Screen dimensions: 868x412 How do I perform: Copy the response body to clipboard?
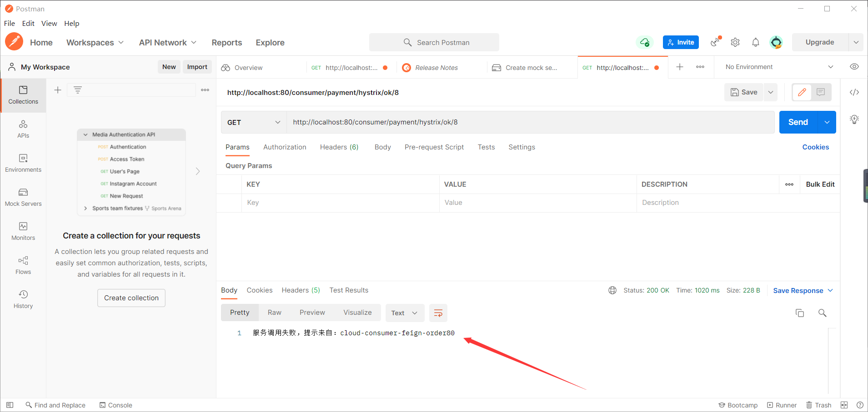800,313
